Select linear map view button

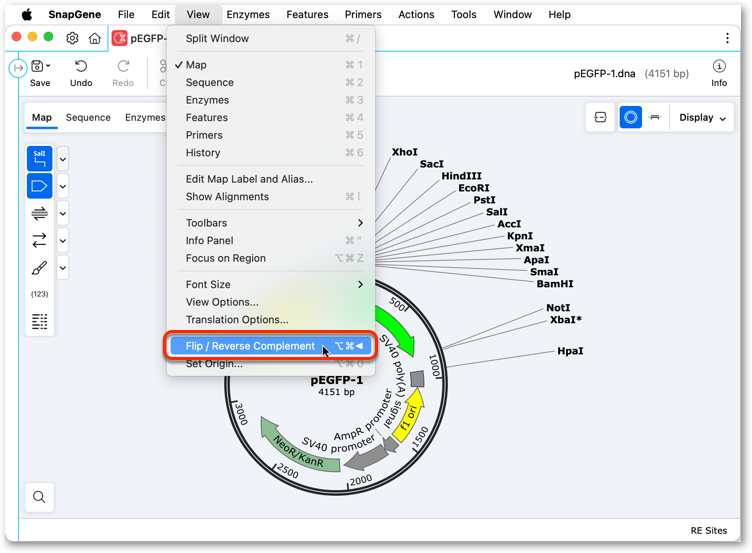point(655,118)
